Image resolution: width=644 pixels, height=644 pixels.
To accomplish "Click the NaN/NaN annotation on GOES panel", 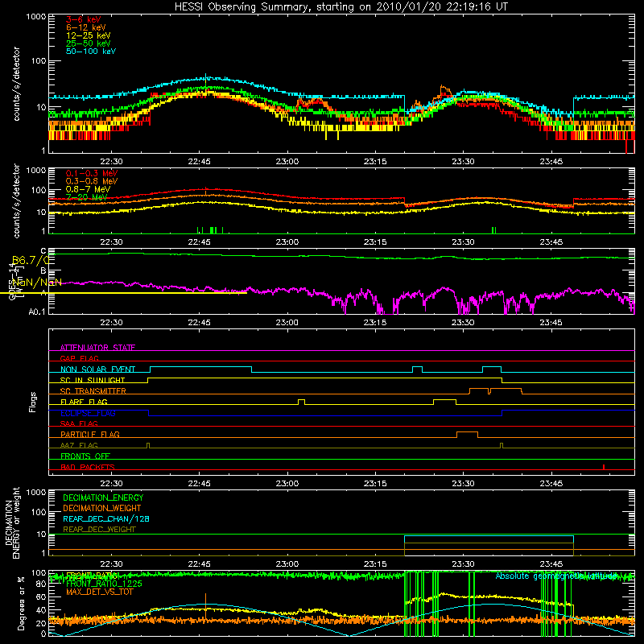I will coord(38,283).
